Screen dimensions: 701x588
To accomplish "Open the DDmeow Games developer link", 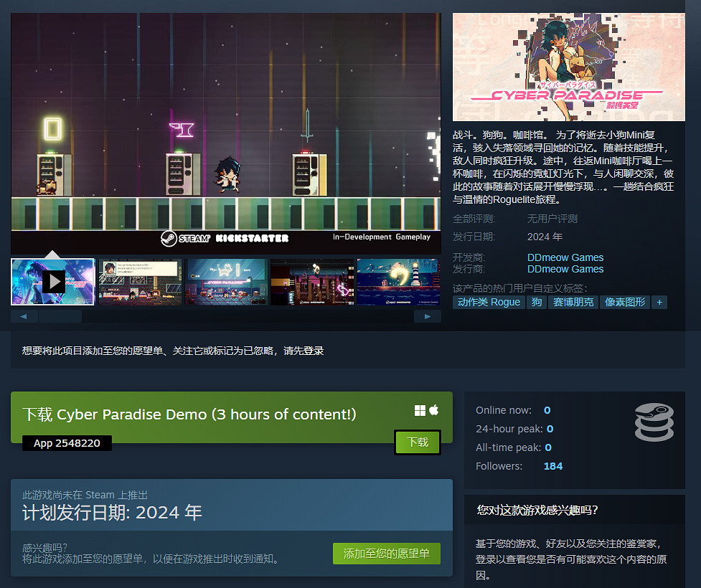I will coord(565,257).
